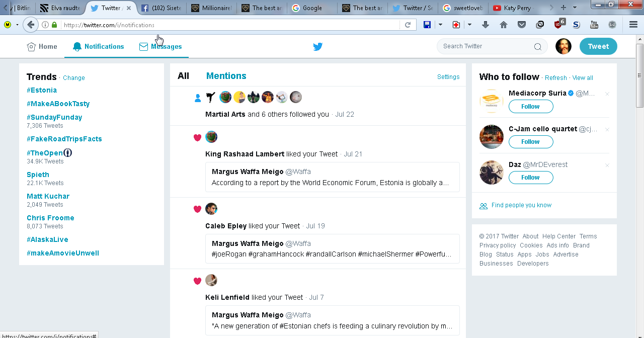
Task: Switch to the Mentions tab
Action: [x=226, y=76]
